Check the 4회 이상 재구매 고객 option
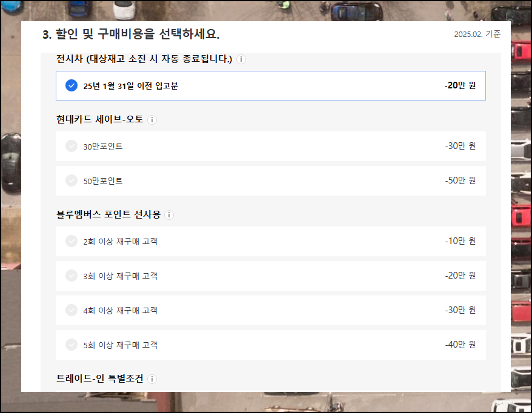Viewport: 532px width, 413px height. (71, 310)
